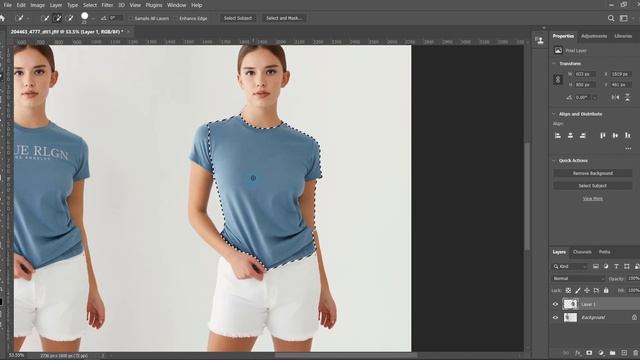Switch to the Adjustments tab

click(594, 36)
